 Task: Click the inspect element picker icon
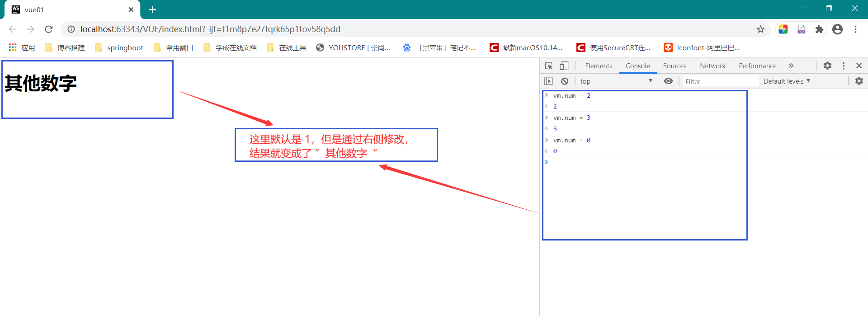coord(549,66)
